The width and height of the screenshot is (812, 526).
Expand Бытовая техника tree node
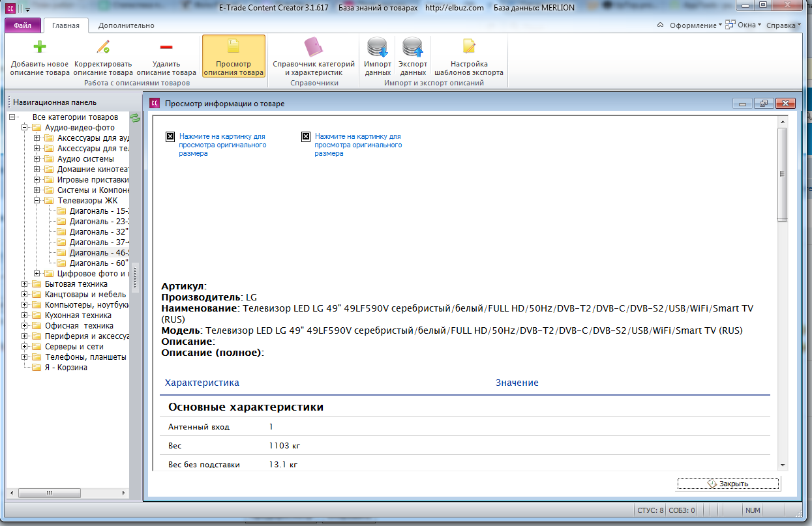[x=25, y=284]
